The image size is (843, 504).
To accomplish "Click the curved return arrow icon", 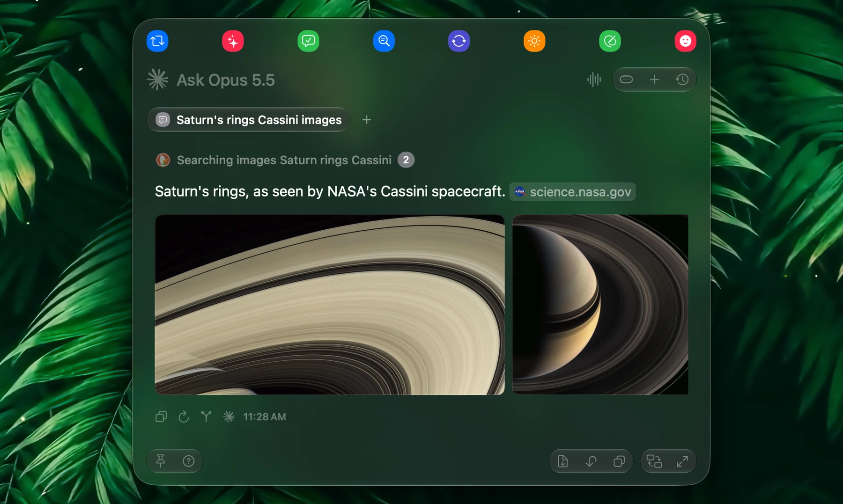I will (x=591, y=461).
